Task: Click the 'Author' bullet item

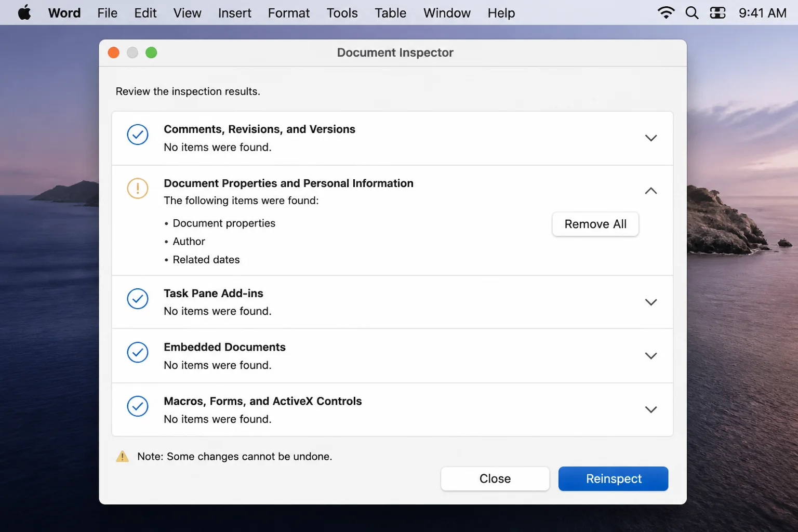Action: coord(189,242)
